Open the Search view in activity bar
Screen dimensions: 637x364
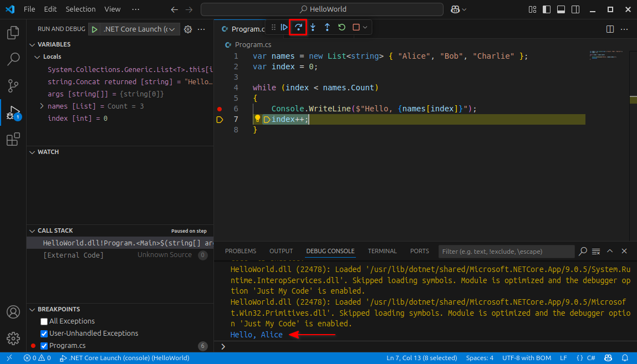click(13, 59)
